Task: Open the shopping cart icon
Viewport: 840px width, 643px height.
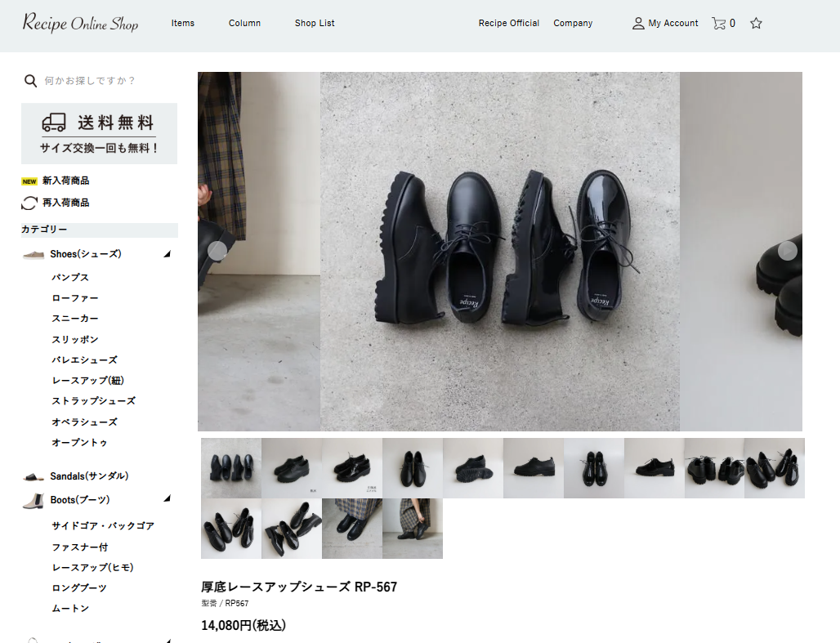Action: click(x=718, y=23)
